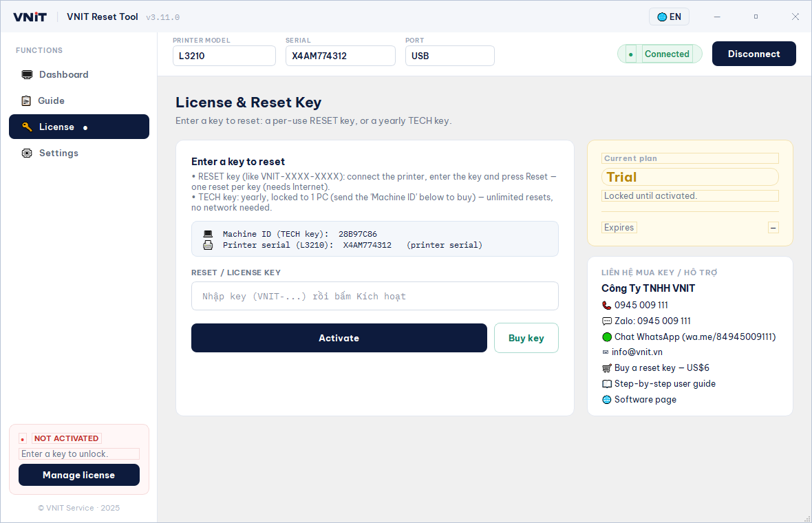Click the VNIT logo in title bar
This screenshot has width=812, height=523.
(30, 17)
